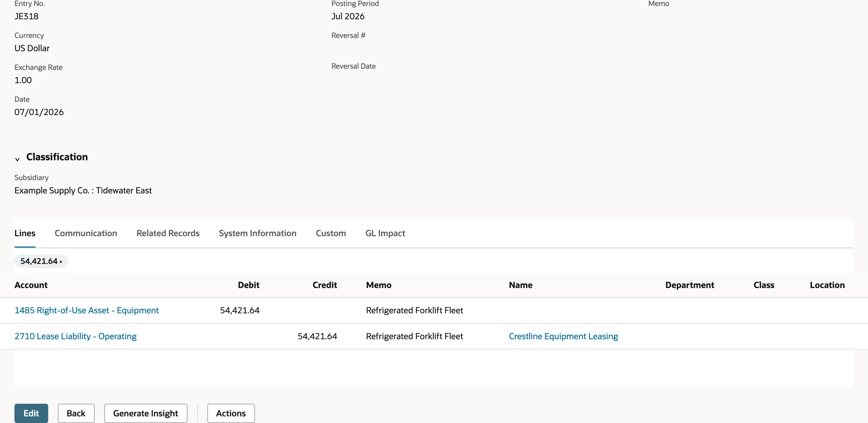The height and width of the screenshot is (423, 868).
Task: Click the Debit column header
Action: point(249,285)
